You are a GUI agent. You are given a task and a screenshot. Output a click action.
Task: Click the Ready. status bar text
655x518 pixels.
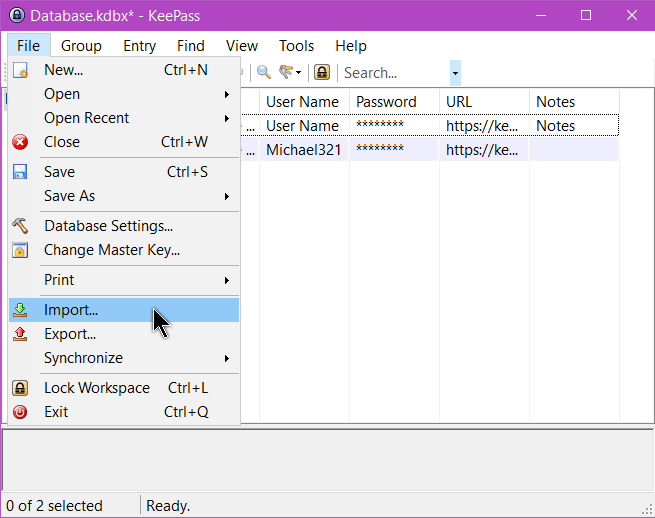(x=168, y=506)
